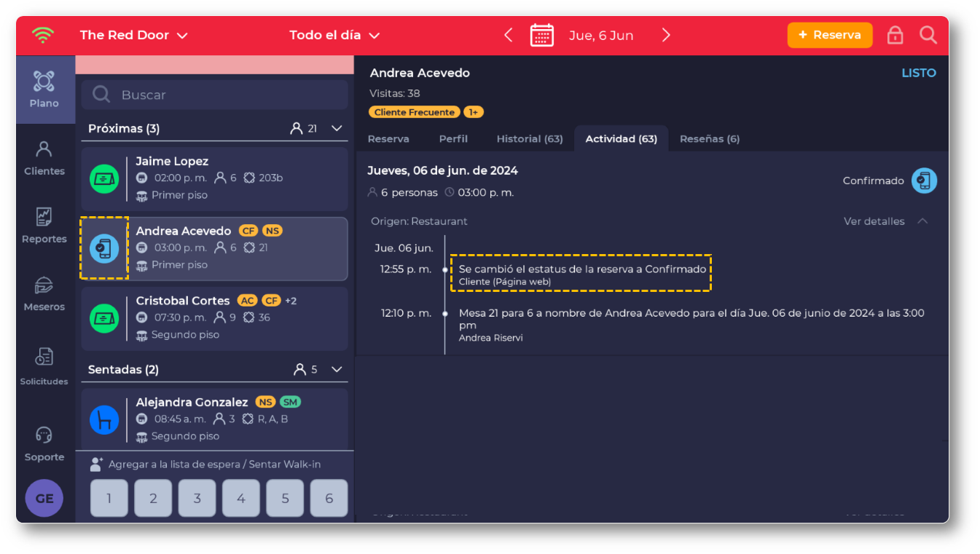Click the Wi-Fi connection status icon
This screenshot has height=554, width=980.
click(43, 35)
